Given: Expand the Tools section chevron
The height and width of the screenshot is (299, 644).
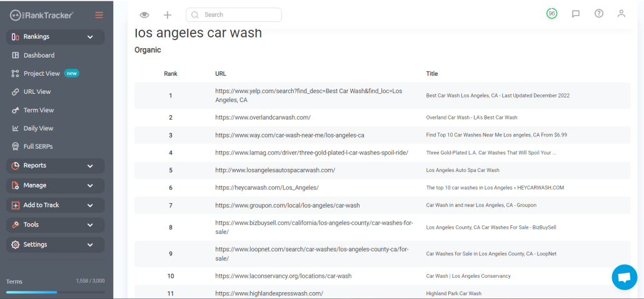Looking at the screenshot, I should click(90, 225).
